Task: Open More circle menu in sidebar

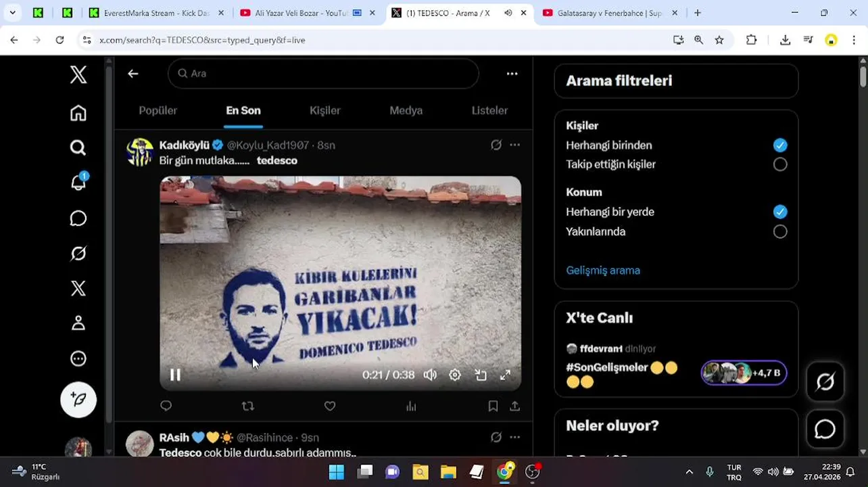Action: click(x=78, y=358)
